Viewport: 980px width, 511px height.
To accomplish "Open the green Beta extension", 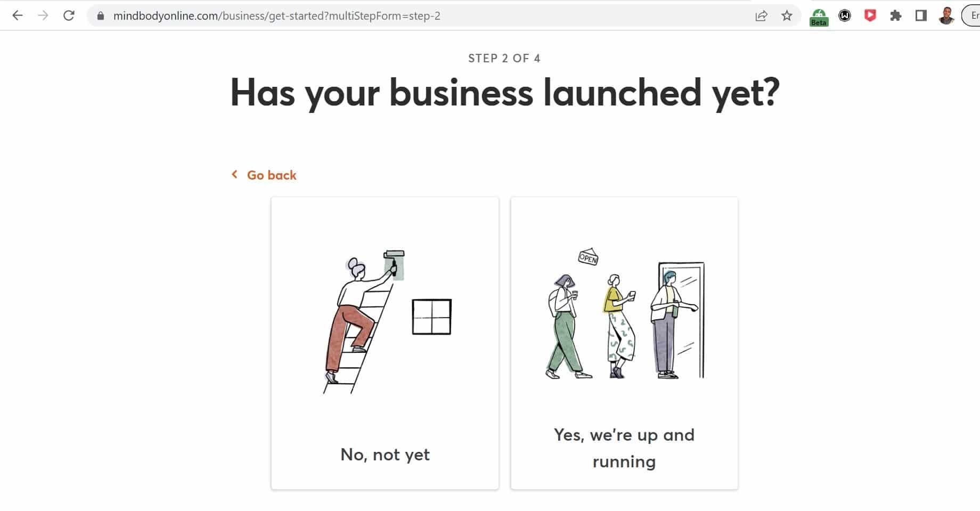I will (x=819, y=17).
